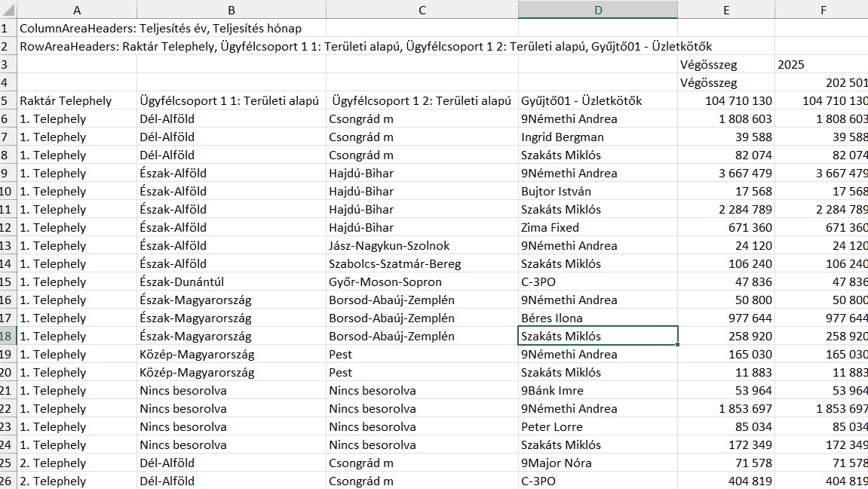
Task: Select column D header
Action: tap(597, 10)
